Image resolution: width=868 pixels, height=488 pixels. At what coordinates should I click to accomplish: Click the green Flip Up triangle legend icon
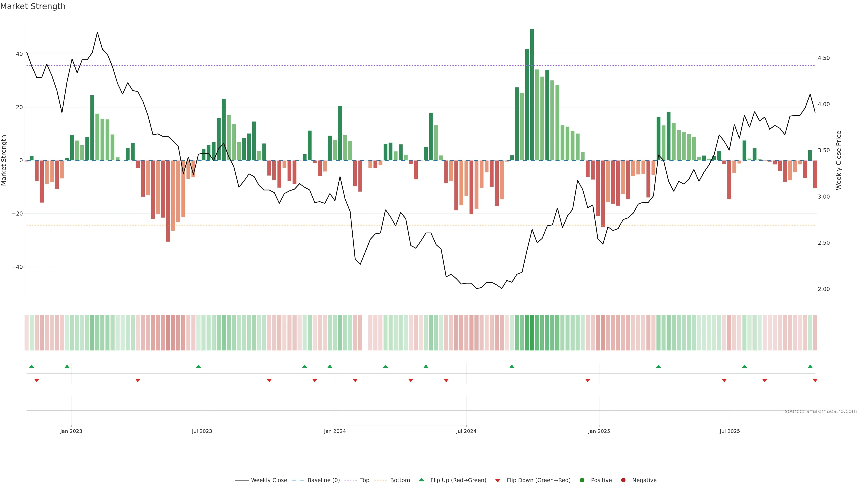[421, 480]
